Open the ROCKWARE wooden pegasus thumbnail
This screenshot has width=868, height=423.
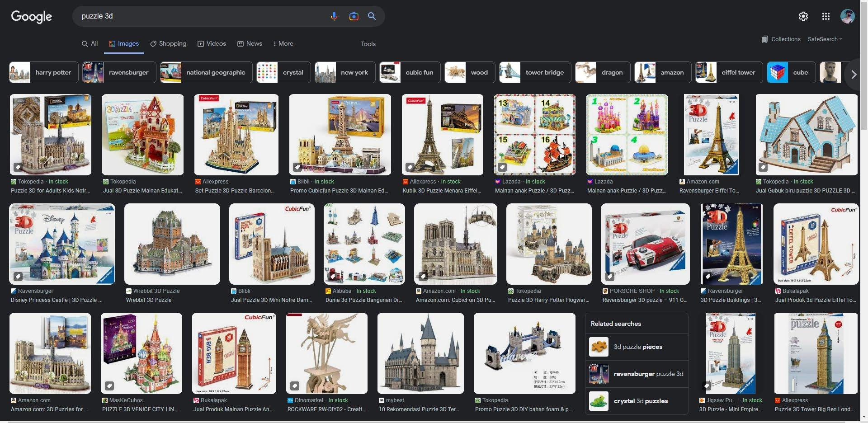pyautogui.click(x=327, y=353)
